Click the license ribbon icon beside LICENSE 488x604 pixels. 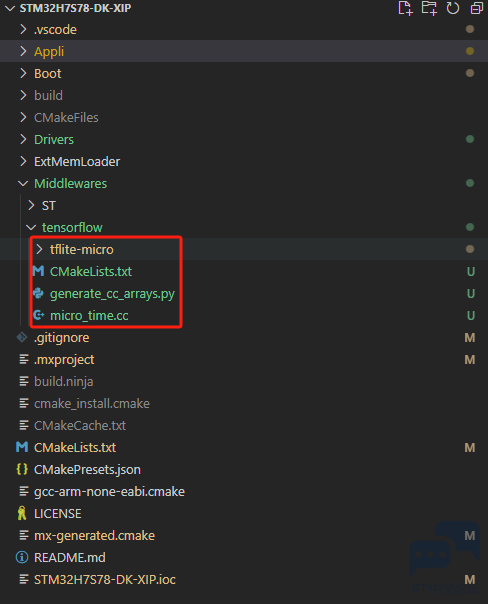tap(22, 513)
